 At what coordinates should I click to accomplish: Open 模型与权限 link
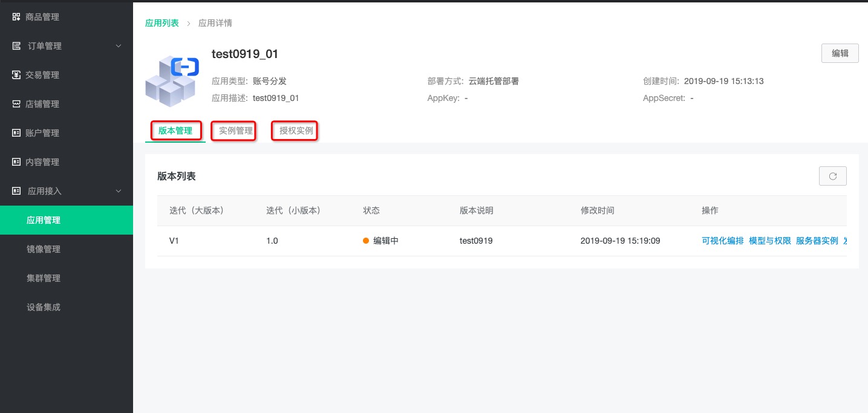770,241
